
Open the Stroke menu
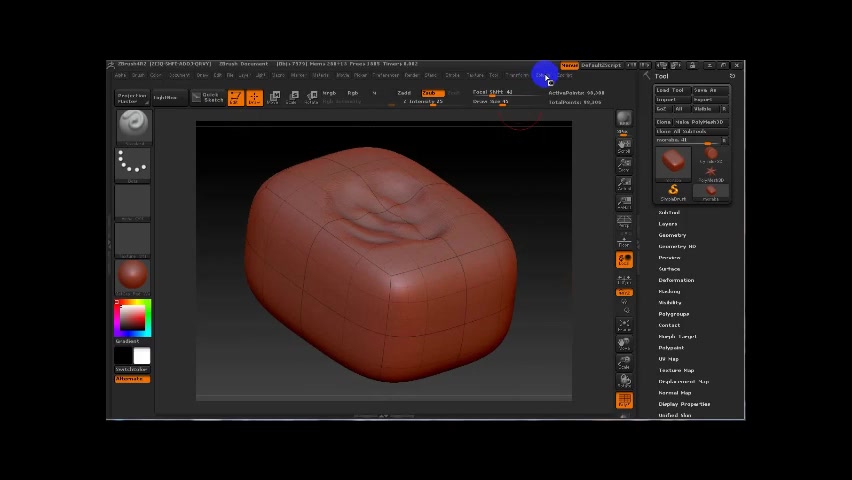click(x=452, y=76)
